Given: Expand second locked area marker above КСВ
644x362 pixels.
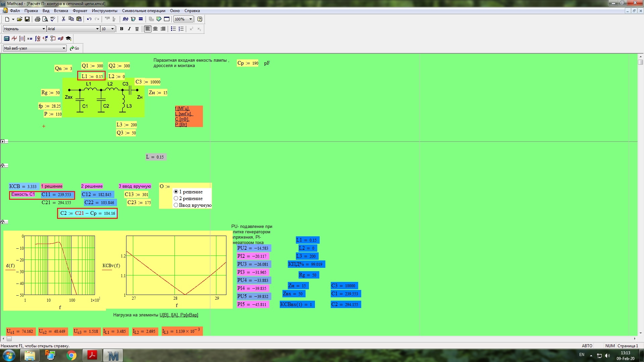Looking at the screenshot, I should click(3, 166).
